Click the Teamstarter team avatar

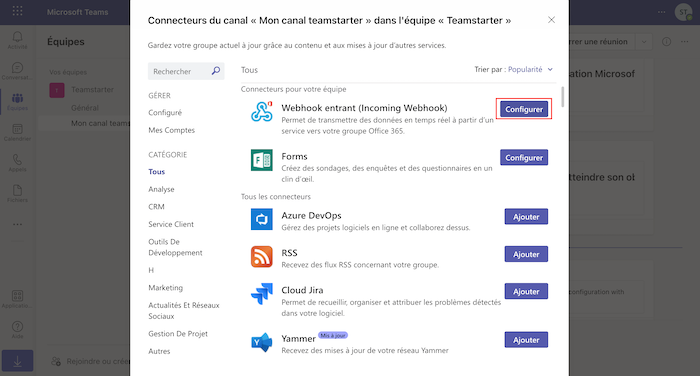57,90
